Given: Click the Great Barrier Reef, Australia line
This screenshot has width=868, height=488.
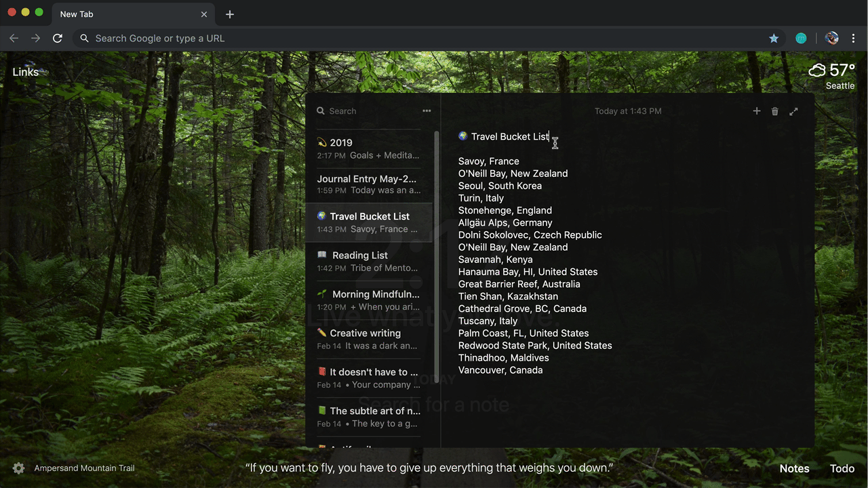Looking at the screenshot, I should click(x=519, y=284).
